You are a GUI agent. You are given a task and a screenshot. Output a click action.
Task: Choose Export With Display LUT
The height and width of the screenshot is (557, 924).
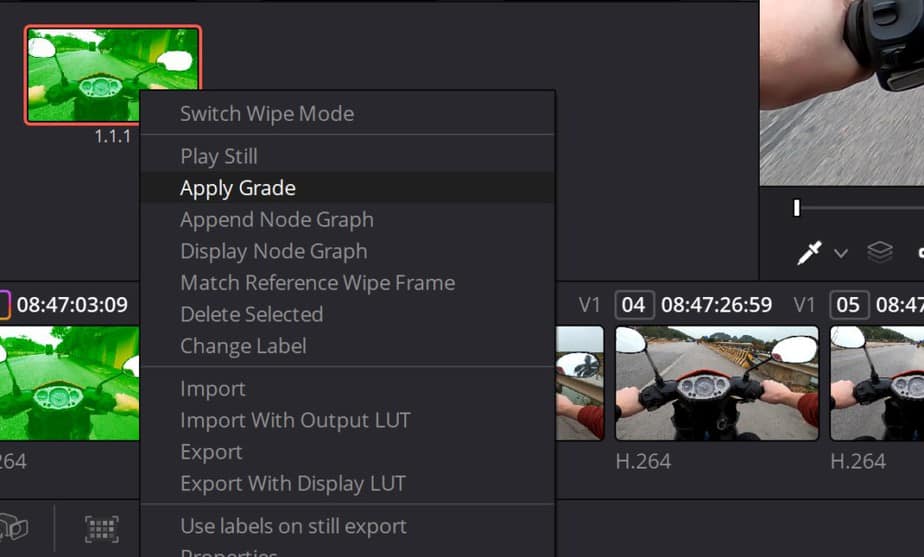click(348, 483)
